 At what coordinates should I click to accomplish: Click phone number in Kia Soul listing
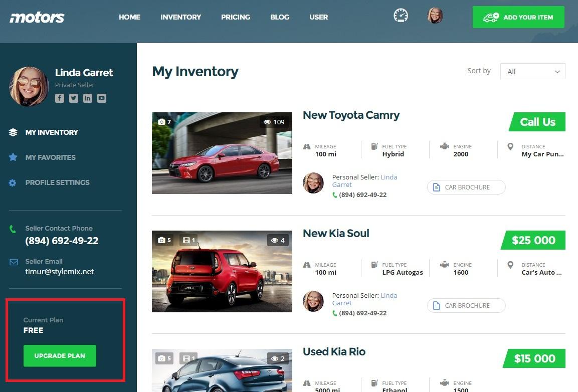(x=363, y=313)
